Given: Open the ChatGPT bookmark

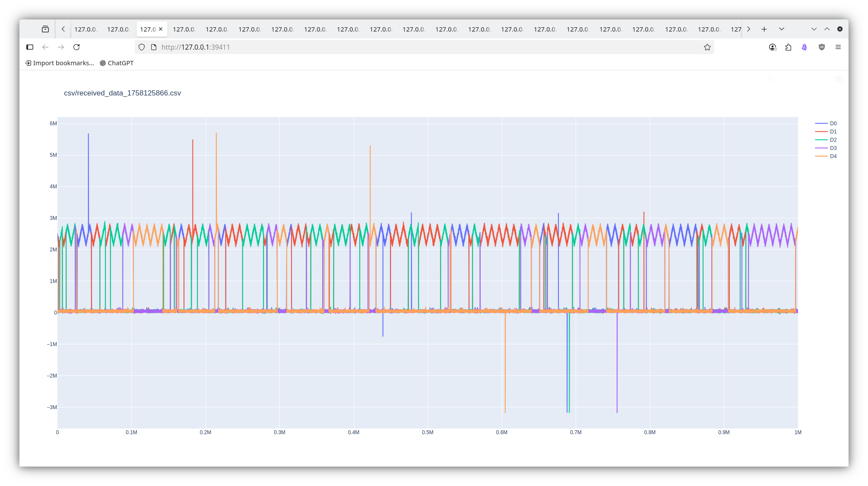Looking at the screenshot, I should (x=117, y=63).
